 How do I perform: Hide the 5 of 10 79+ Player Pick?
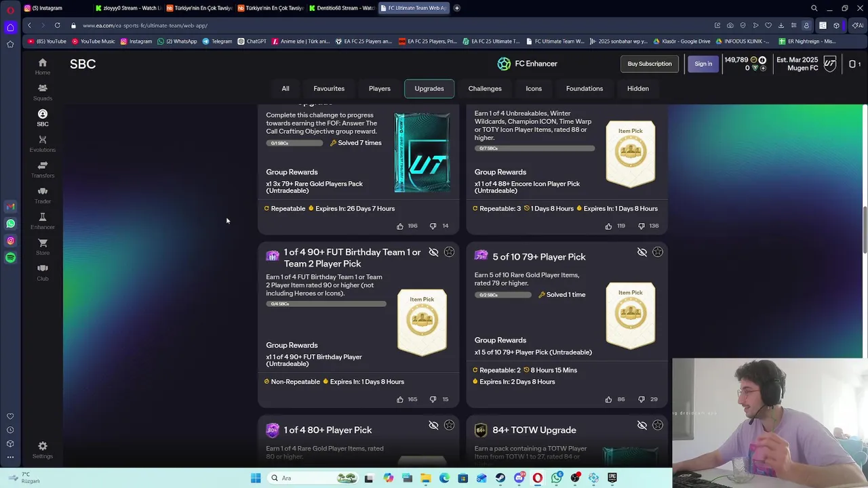click(642, 252)
